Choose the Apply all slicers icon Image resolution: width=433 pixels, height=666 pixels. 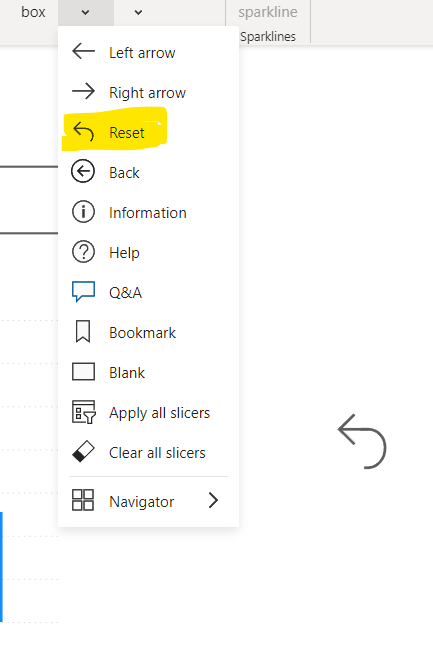tap(84, 412)
